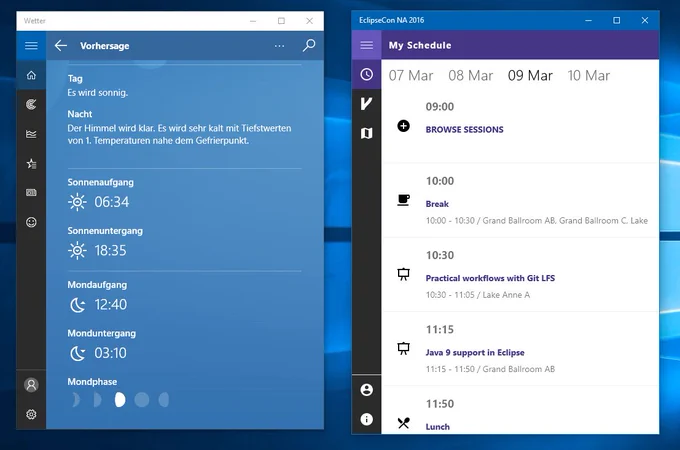Select the 09 Mar tab
680x450 pixels.
click(x=530, y=75)
